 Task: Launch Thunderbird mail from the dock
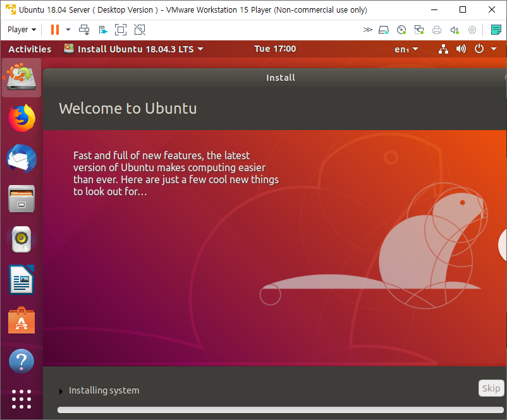point(21,159)
